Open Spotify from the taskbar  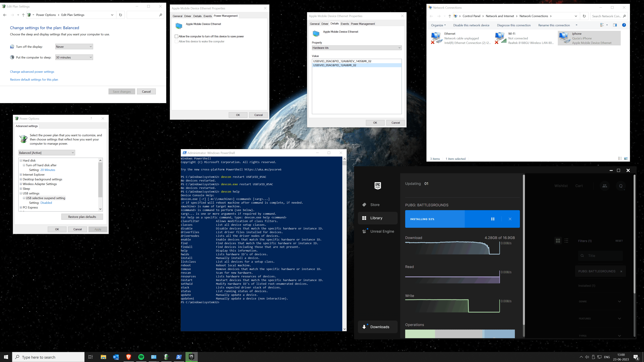[141, 357]
